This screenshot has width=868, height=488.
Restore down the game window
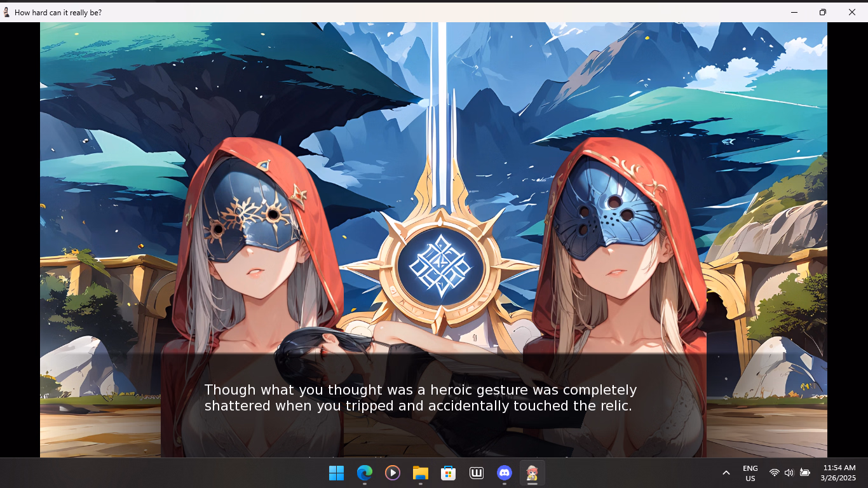point(822,12)
